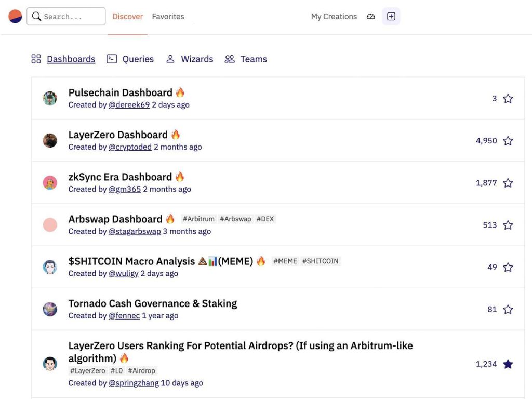Image resolution: width=532 pixels, height=399 pixels.
Task: Click the Dashboards grid icon
Action: click(x=36, y=59)
